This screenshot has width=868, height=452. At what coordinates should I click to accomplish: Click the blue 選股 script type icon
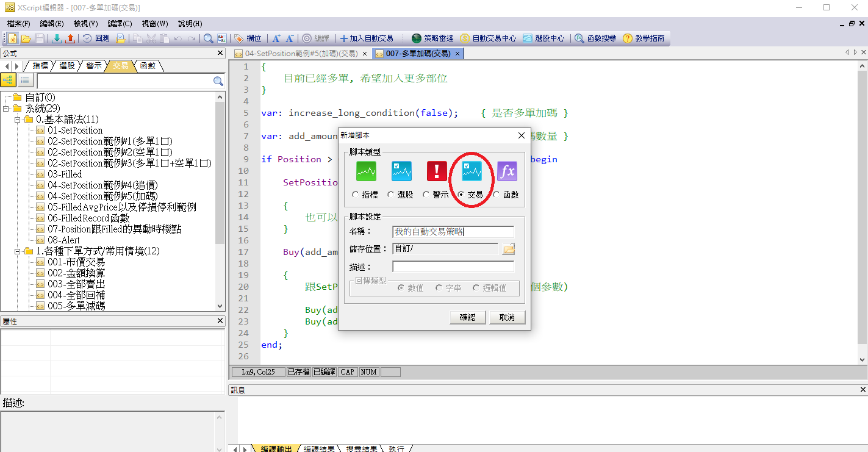click(x=401, y=171)
